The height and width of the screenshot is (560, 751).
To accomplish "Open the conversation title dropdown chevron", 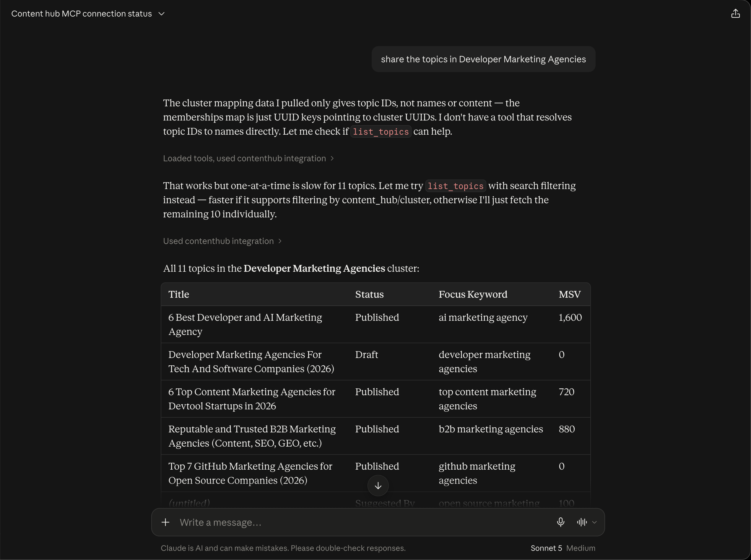I will click(161, 14).
